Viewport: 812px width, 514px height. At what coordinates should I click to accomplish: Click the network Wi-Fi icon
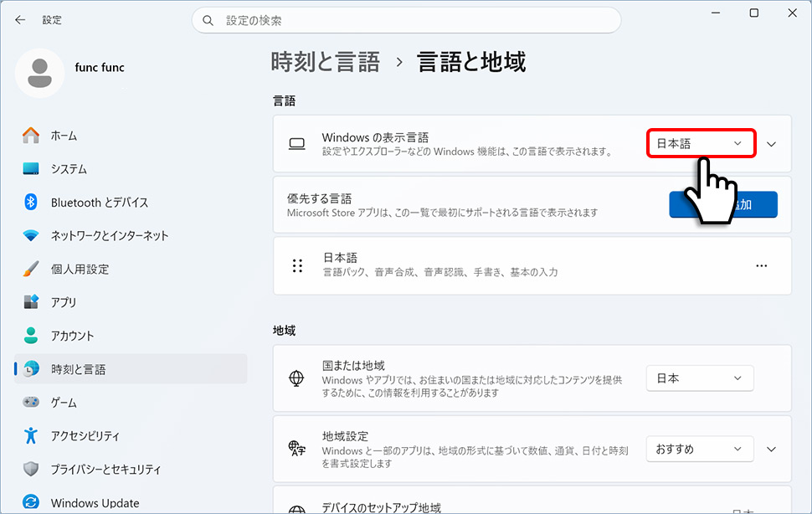click(31, 235)
